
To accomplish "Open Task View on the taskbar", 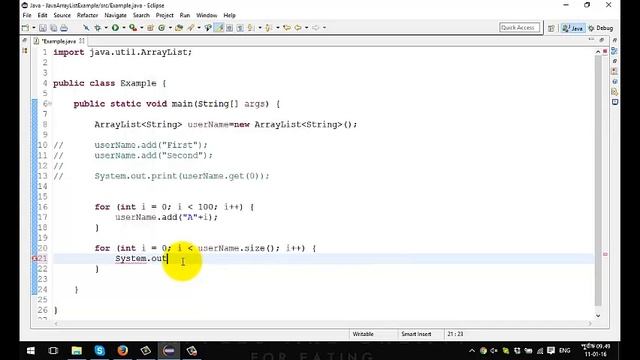I will (x=53, y=350).
